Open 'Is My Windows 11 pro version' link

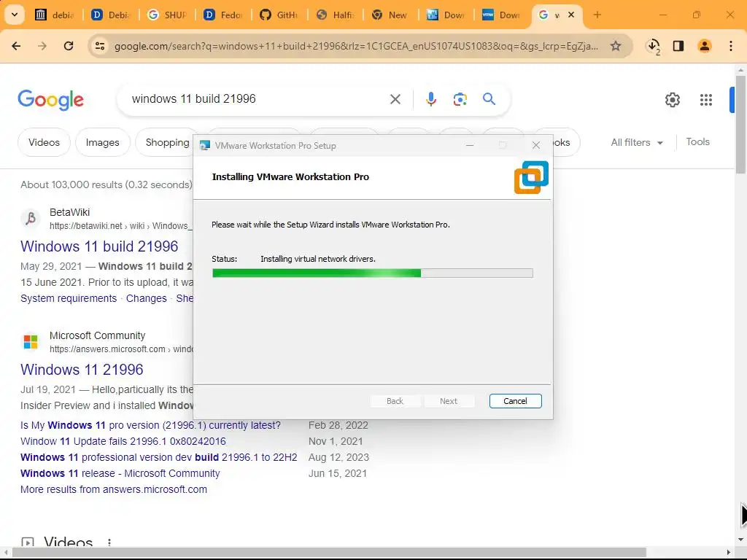point(150,425)
